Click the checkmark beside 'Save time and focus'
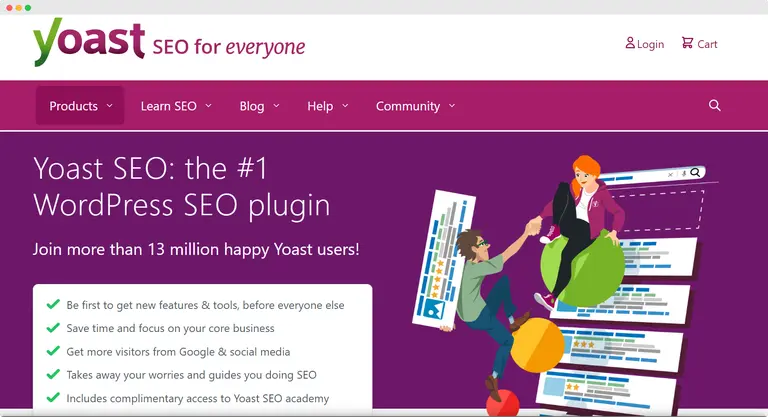 point(53,327)
